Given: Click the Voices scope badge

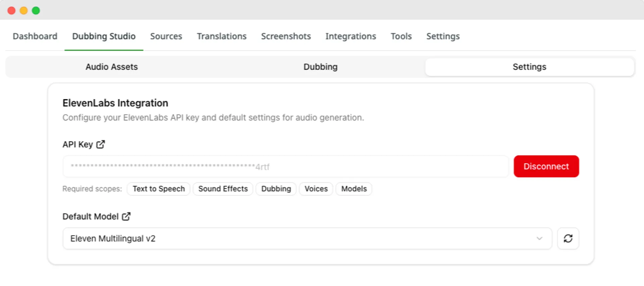Looking at the screenshot, I should [x=316, y=189].
